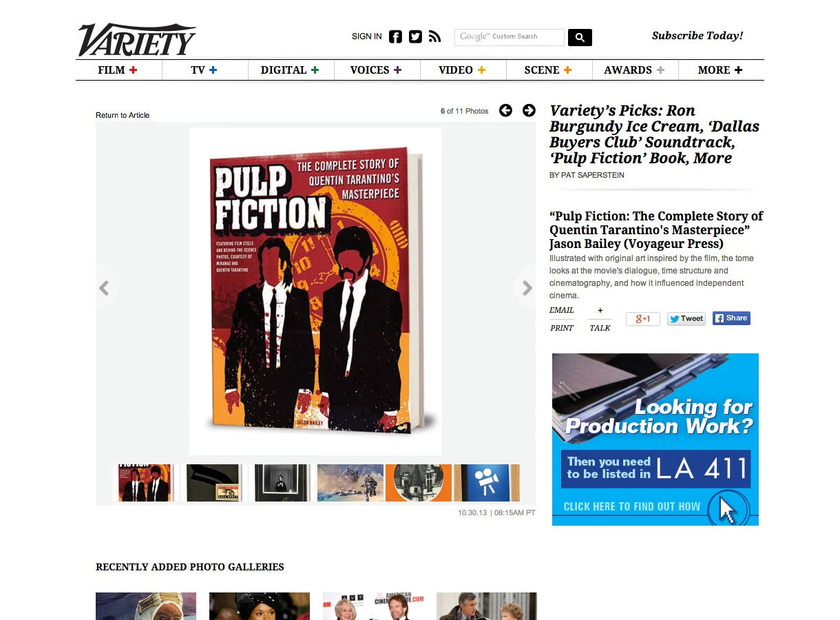
Task: Click the black magnifier search button
Action: click(x=580, y=37)
